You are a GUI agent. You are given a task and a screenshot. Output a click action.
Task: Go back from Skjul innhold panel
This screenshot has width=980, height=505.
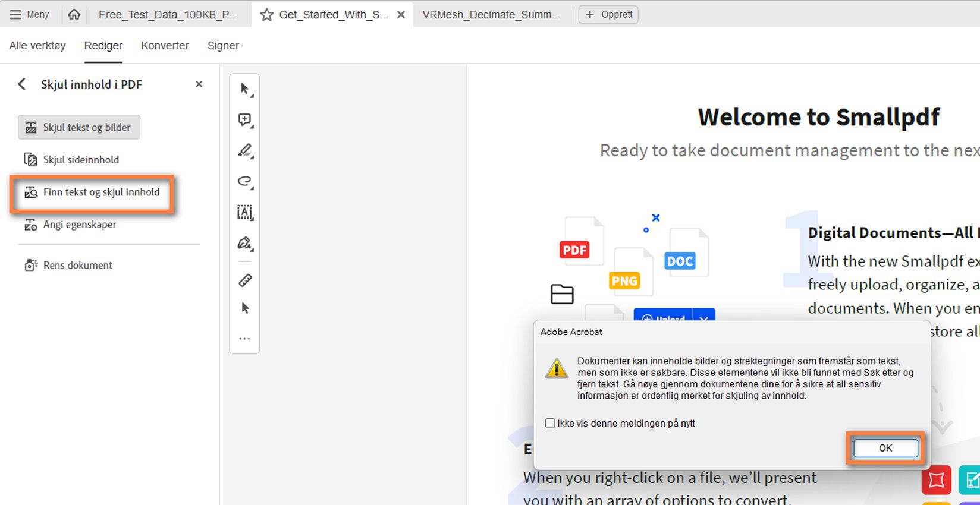[x=22, y=84]
